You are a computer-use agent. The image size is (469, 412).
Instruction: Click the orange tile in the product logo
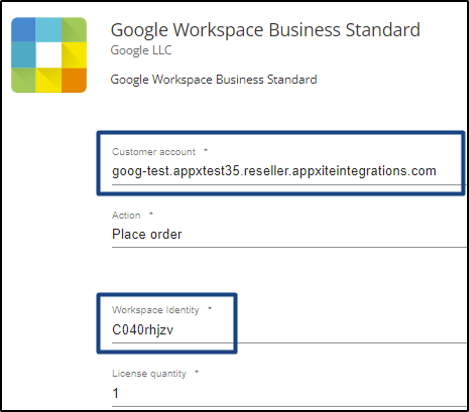[x=74, y=80]
